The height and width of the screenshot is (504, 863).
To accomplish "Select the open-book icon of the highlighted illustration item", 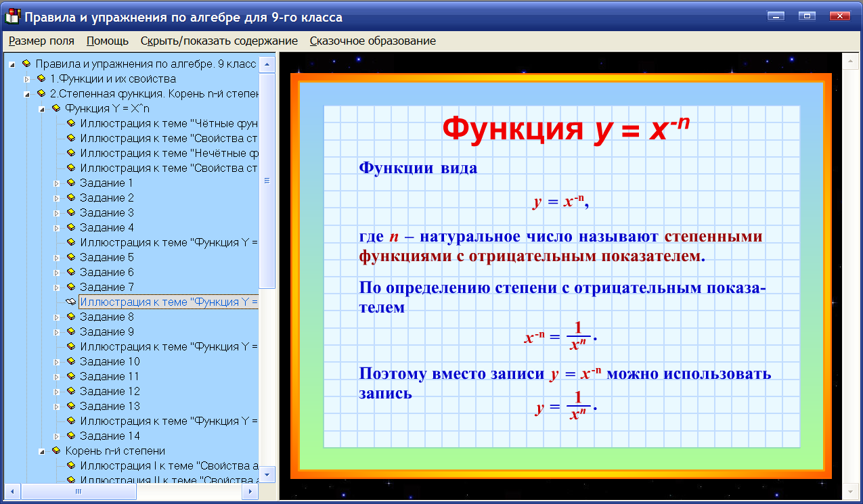I will click(x=70, y=302).
